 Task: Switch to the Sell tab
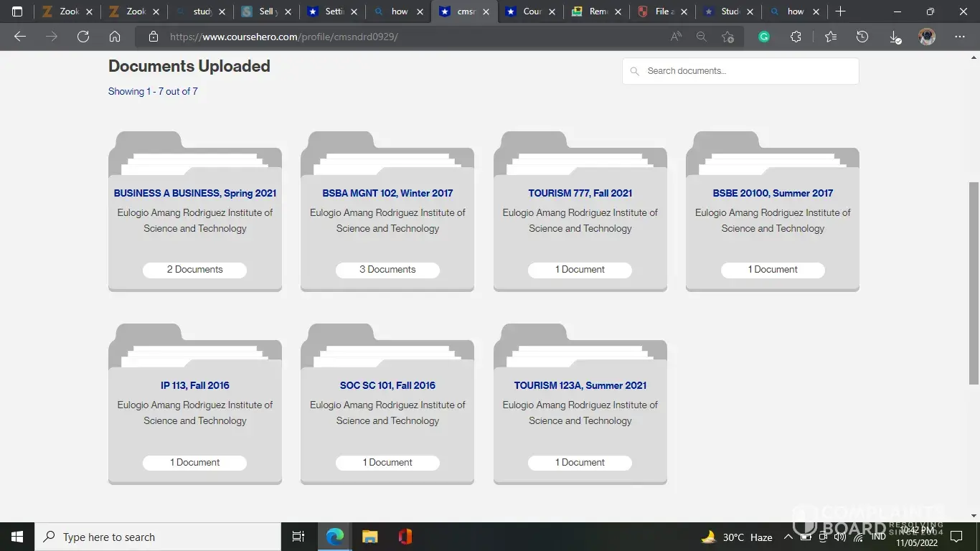click(265, 11)
